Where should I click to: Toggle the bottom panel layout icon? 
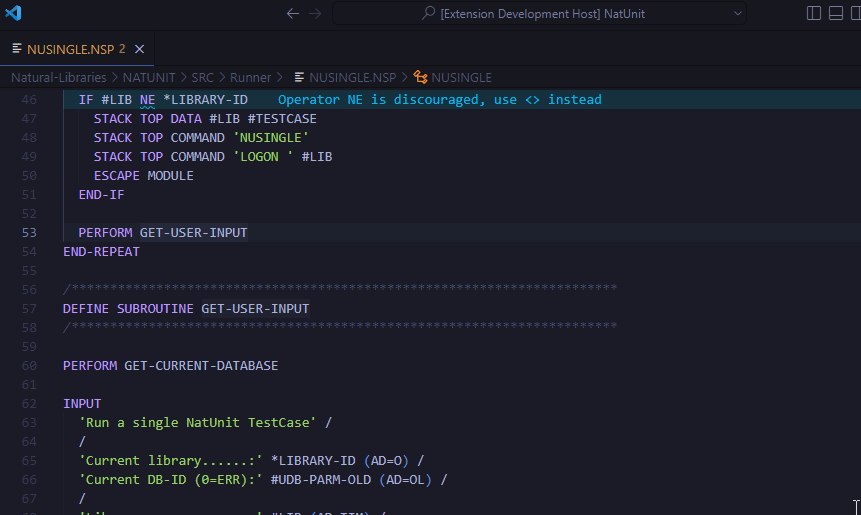point(836,13)
